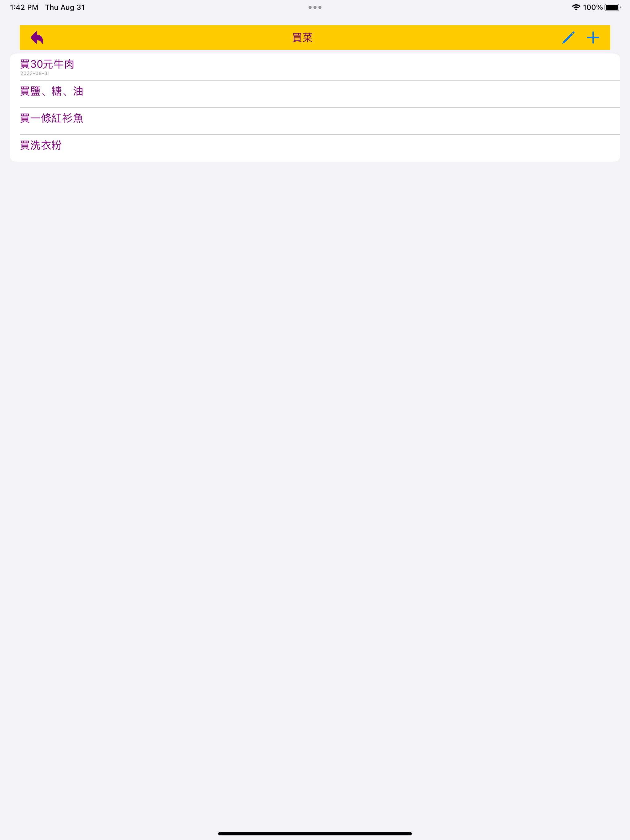Open the 買洗衣粉 list item
This screenshot has height=840, width=630.
coord(315,148)
